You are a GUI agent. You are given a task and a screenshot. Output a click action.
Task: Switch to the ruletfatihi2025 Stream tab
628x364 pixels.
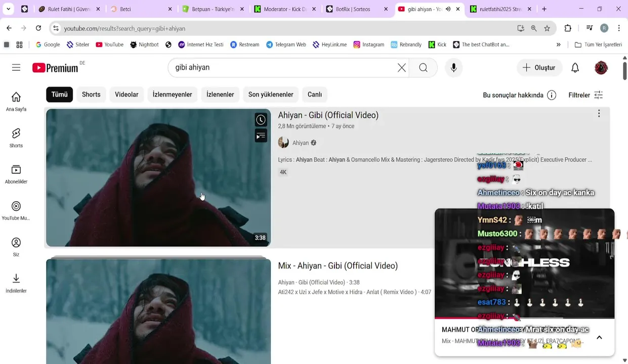(x=501, y=9)
